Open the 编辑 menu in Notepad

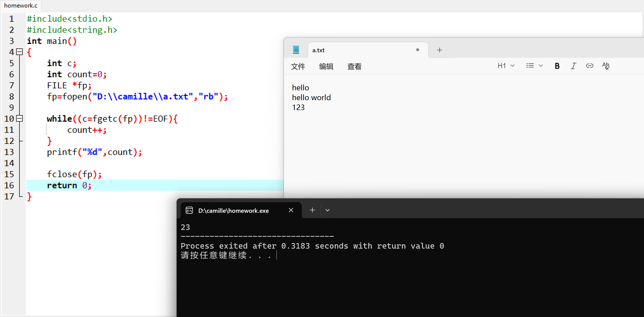[326, 66]
